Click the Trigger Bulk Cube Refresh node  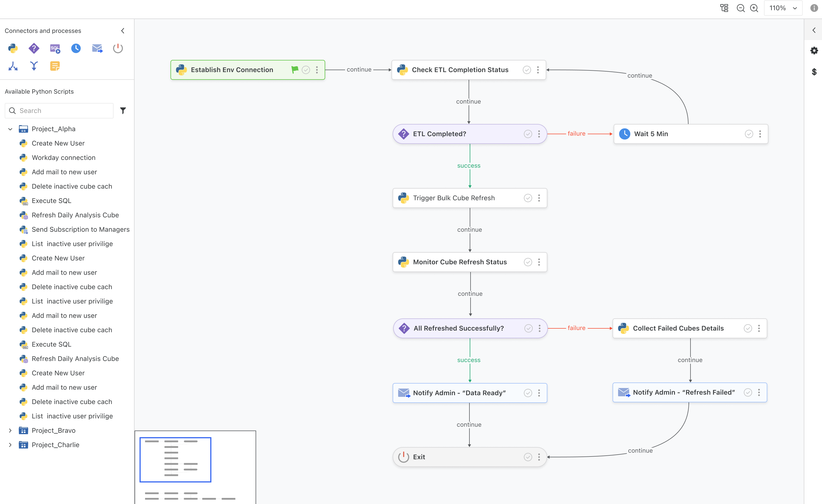click(x=470, y=198)
